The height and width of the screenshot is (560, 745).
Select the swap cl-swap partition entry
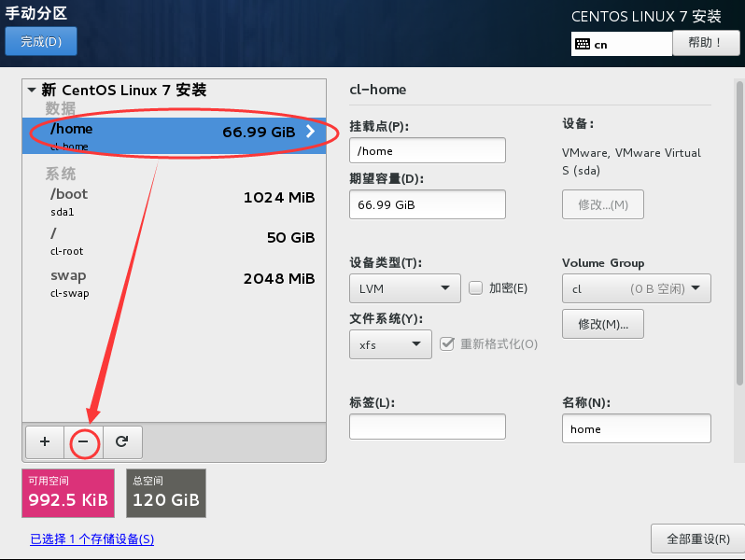174,283
